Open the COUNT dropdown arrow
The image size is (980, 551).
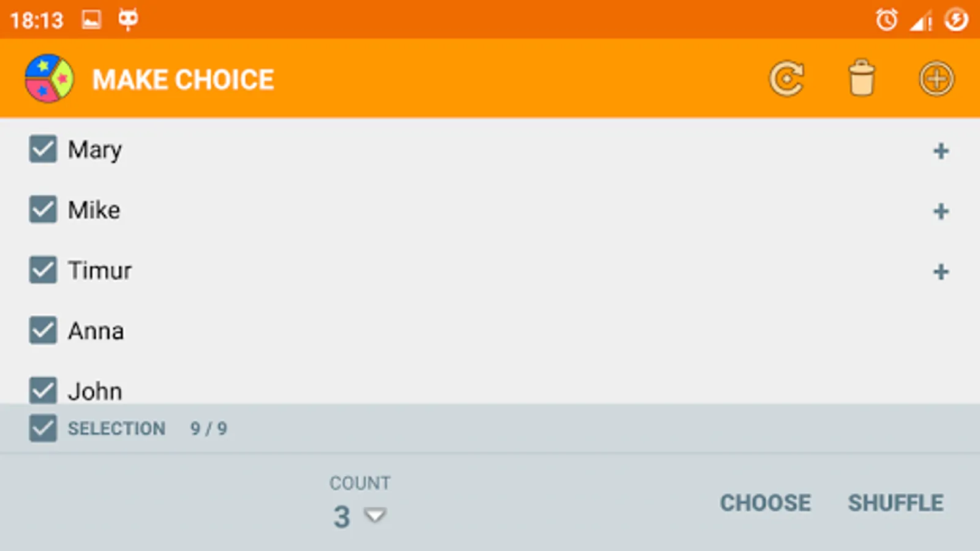[x=375, y=515]
